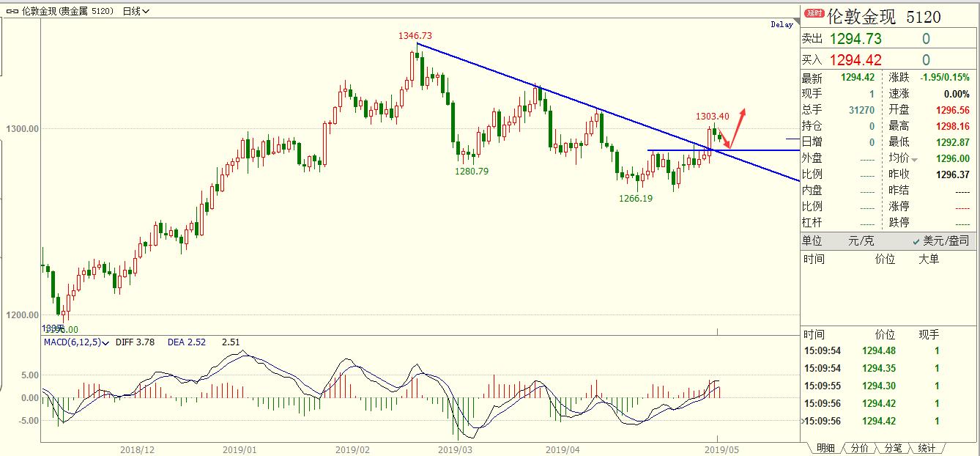Switch to the 分价 tab
This screenshot has height=456, width=980.
pos(860,448)
